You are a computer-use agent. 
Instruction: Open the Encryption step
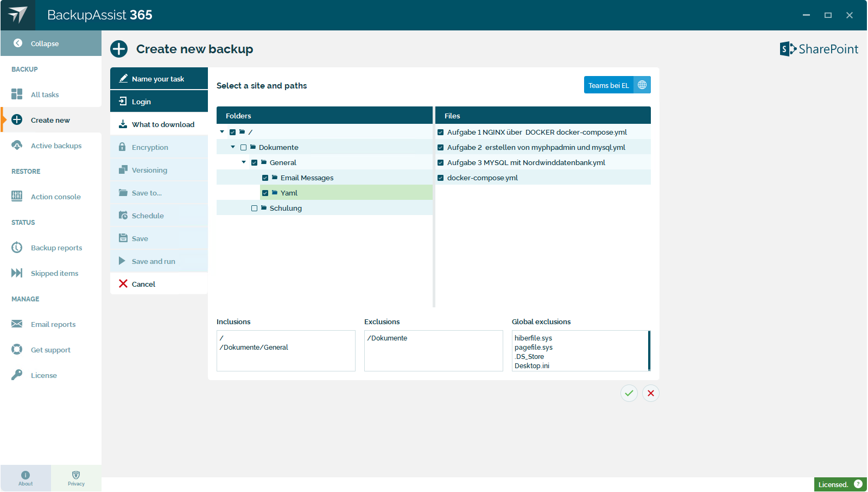(159, 147)
